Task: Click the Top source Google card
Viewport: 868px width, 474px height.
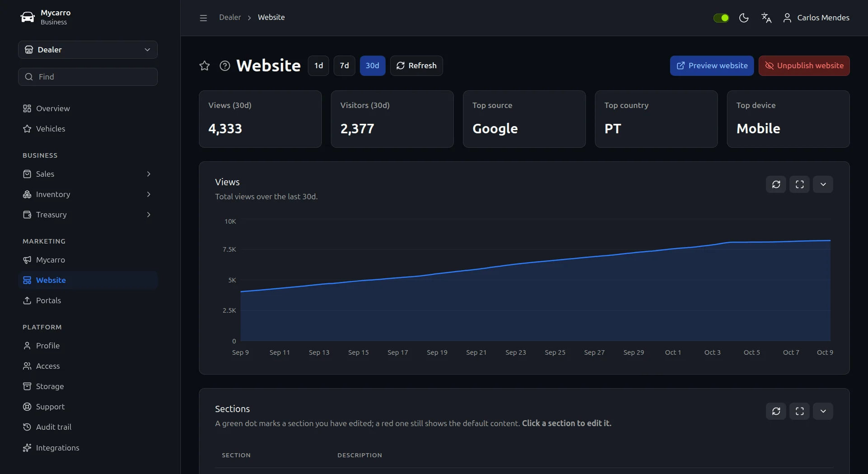Action: point(524,119)
